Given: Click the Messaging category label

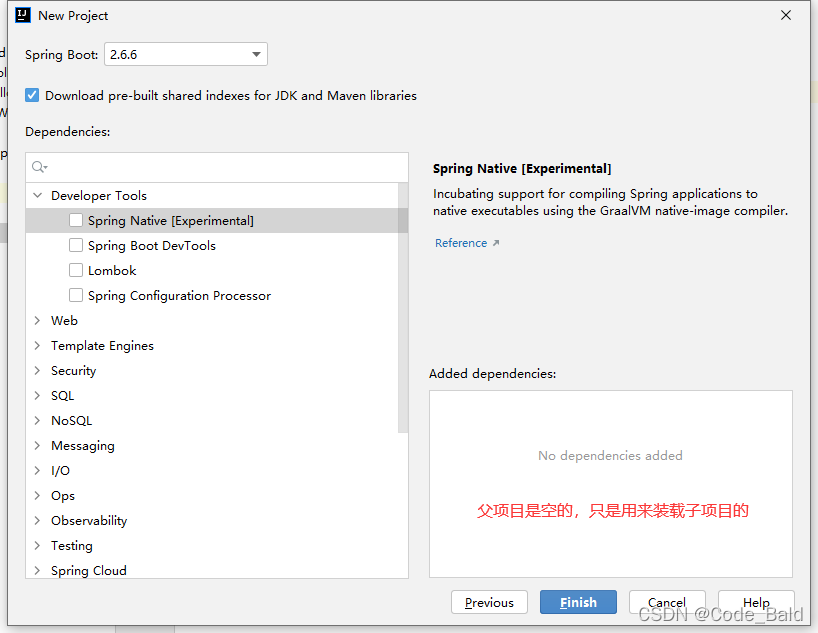Looking at the screenshot, I should (x=82, y=446).
